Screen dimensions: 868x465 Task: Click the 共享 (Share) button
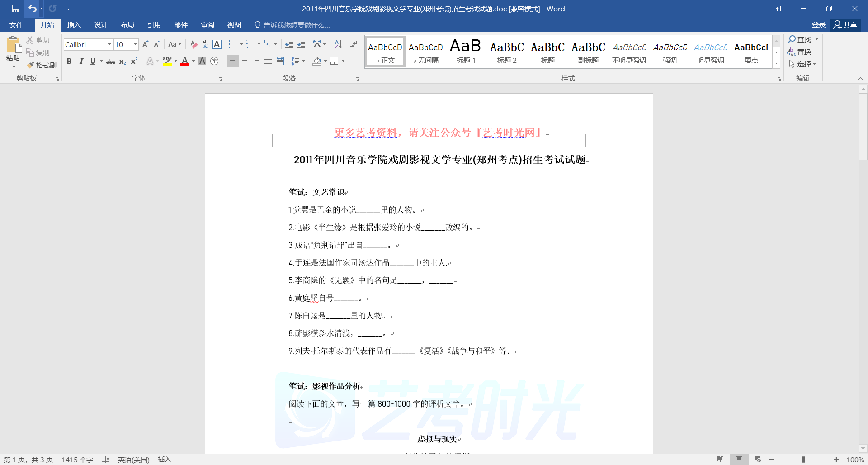click(845, 25)
